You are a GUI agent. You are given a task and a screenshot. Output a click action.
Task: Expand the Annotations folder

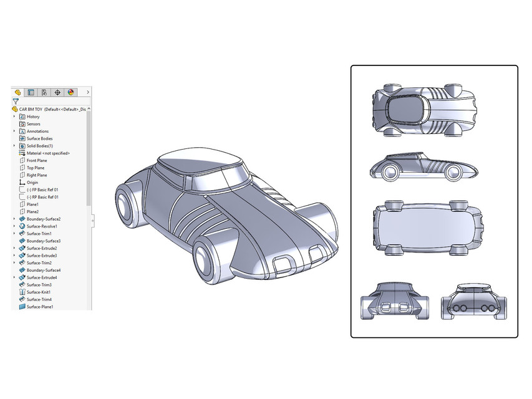(x=16, y=130)
